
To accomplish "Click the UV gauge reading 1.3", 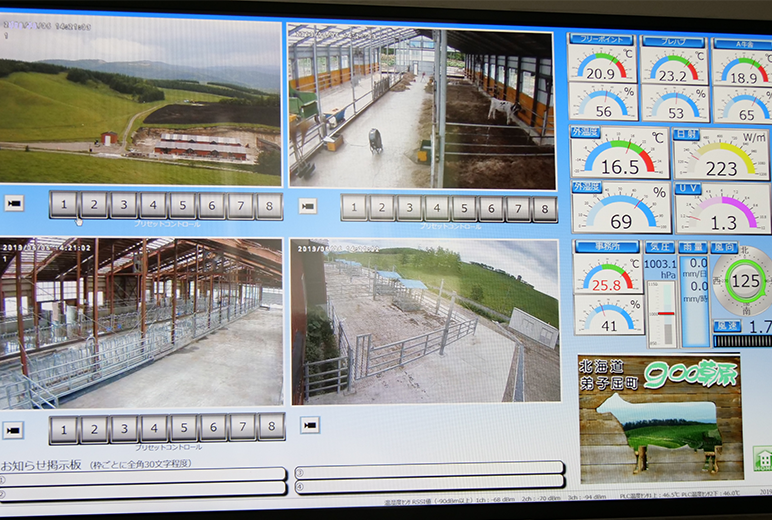I will (x=722, y=208).
